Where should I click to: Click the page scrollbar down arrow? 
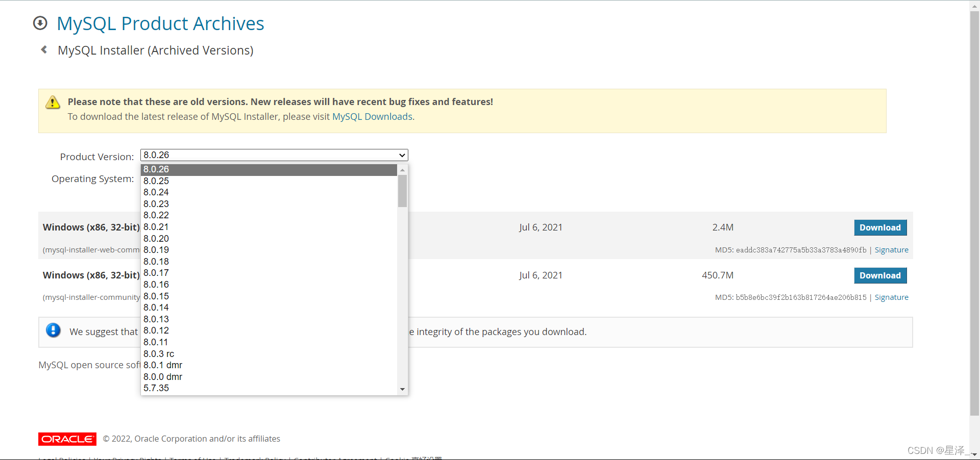974,454
